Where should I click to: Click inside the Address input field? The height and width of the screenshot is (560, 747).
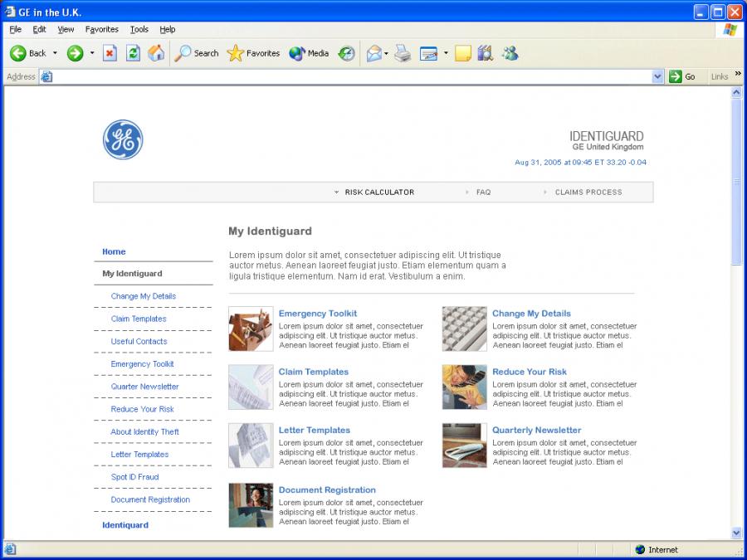pos(352,76)
